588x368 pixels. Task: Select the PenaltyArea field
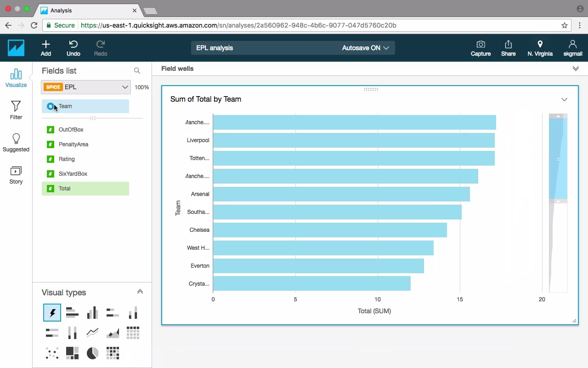(x=85, y=144)
